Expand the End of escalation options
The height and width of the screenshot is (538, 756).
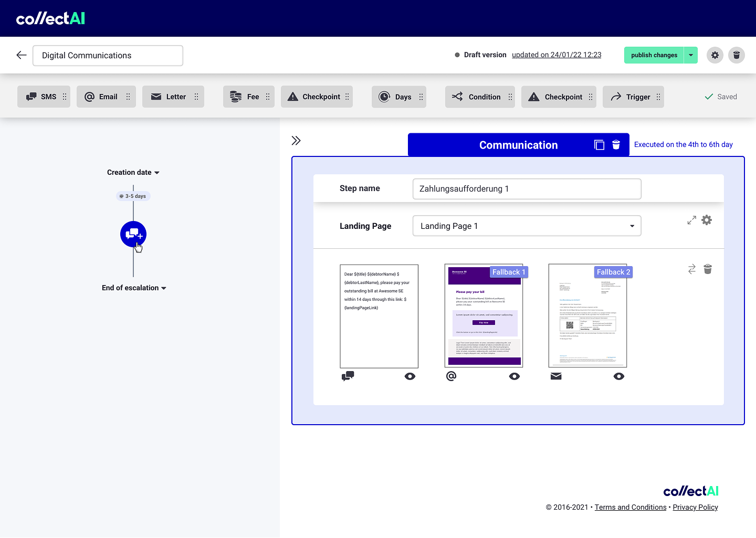click(x=163, y=288)
